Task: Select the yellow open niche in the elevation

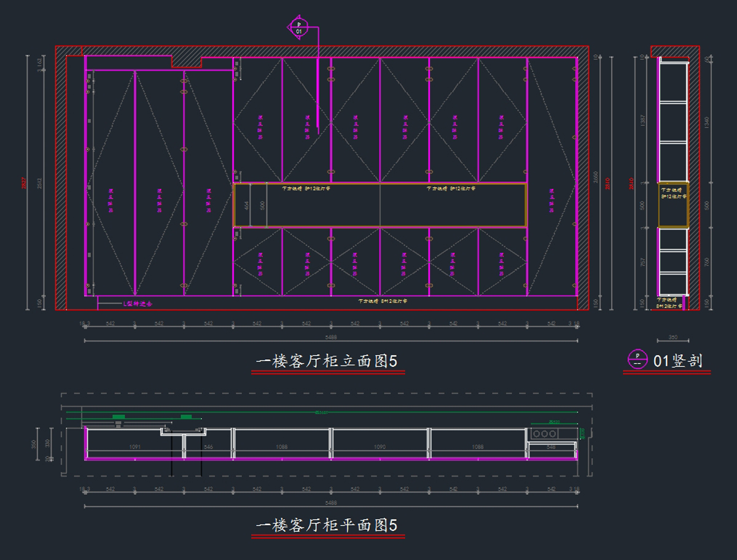Action: [x=380, y=205]
